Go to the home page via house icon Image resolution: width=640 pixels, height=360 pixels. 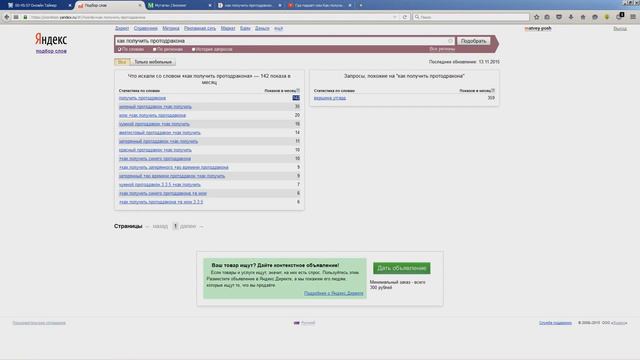[583, 17]
